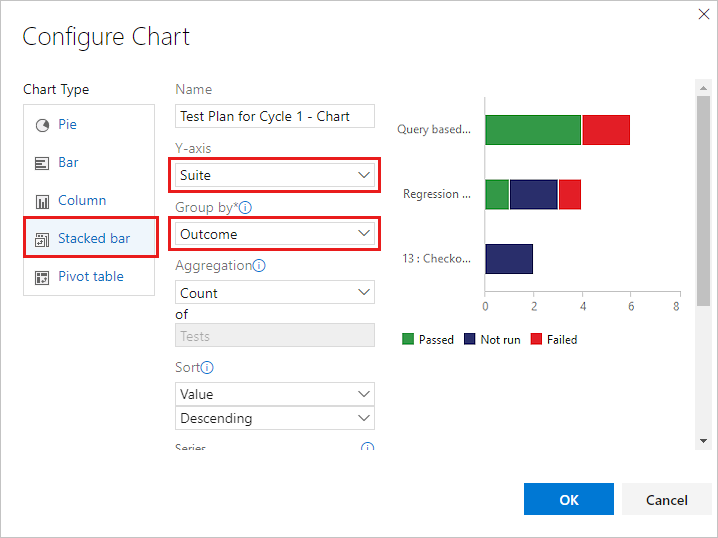Click the Aggregation info icon
718x538 pixels.
click(x=259, y=266)
